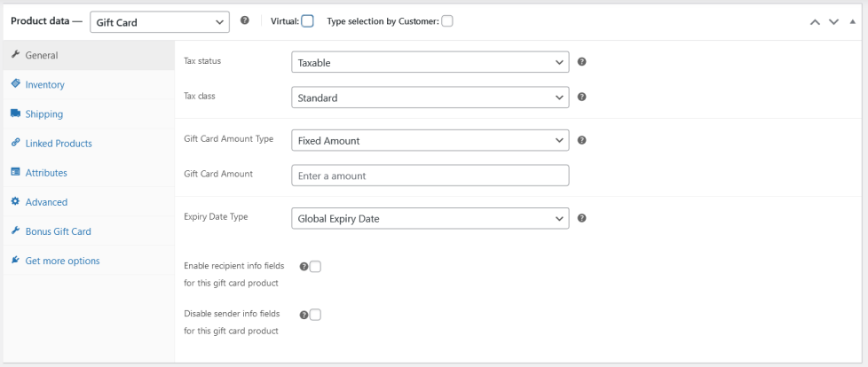Click help icon for recipient info fields

(304, 266)
